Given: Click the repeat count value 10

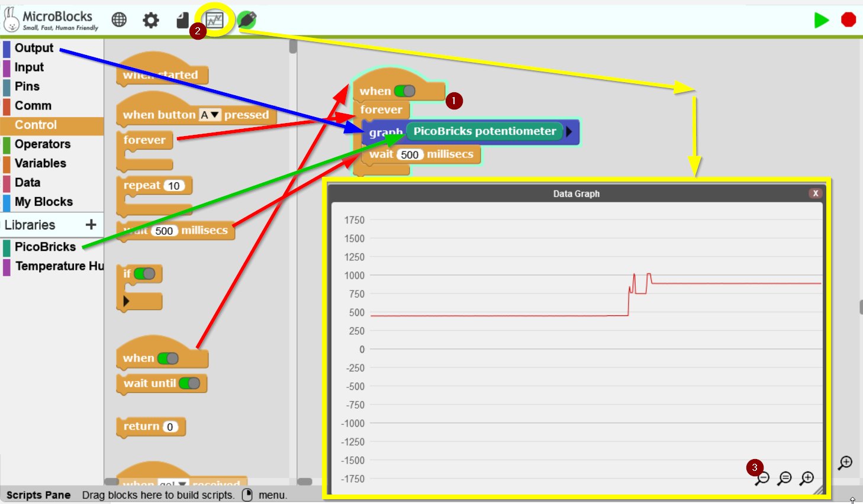Looking at the screenshot, I should point(174,186).
